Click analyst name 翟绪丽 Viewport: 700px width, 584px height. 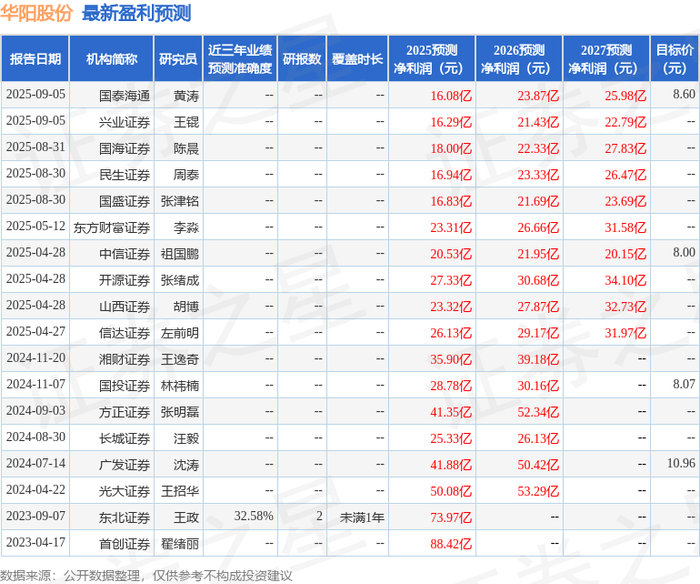180,543
